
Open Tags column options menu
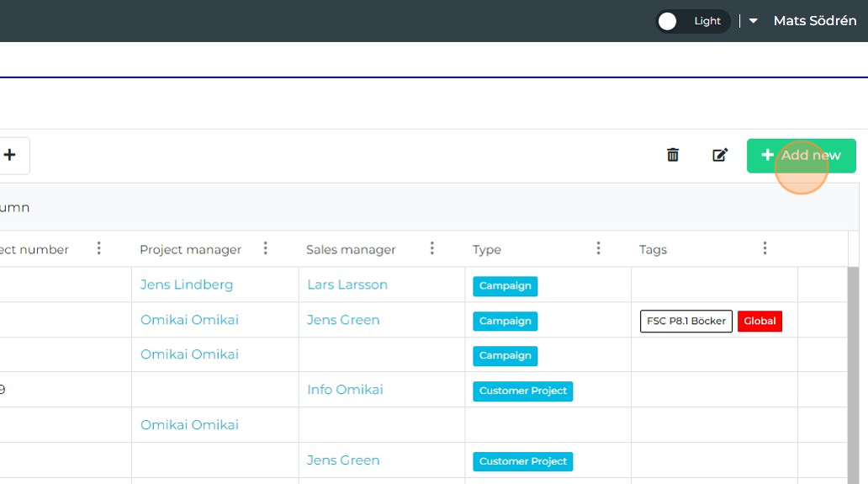coord(765,248)
